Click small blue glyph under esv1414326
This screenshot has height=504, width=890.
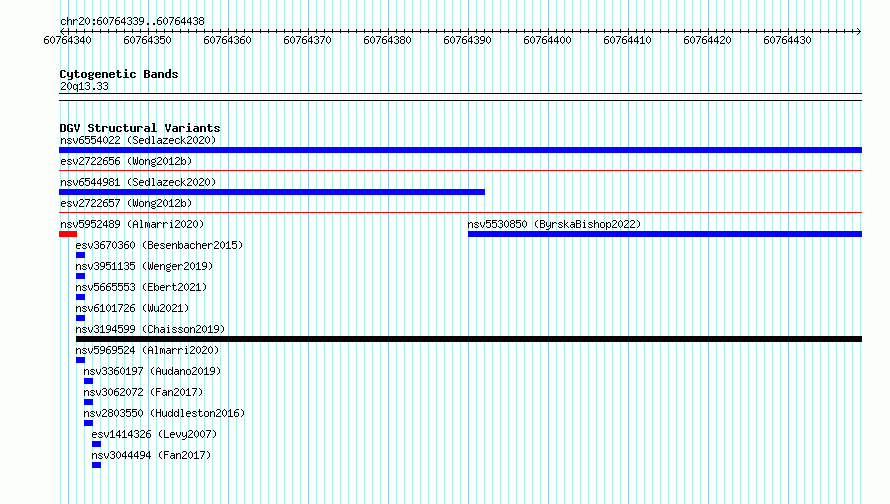click(96, 444)
